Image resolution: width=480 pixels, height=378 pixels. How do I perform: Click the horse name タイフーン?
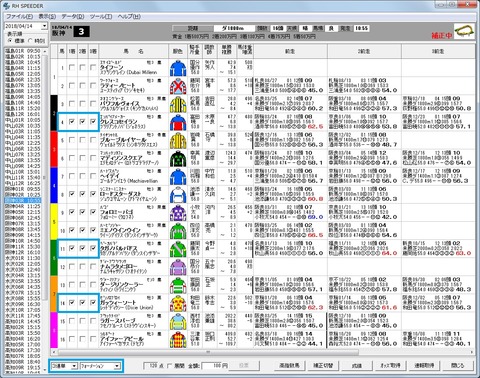(112, 67)
